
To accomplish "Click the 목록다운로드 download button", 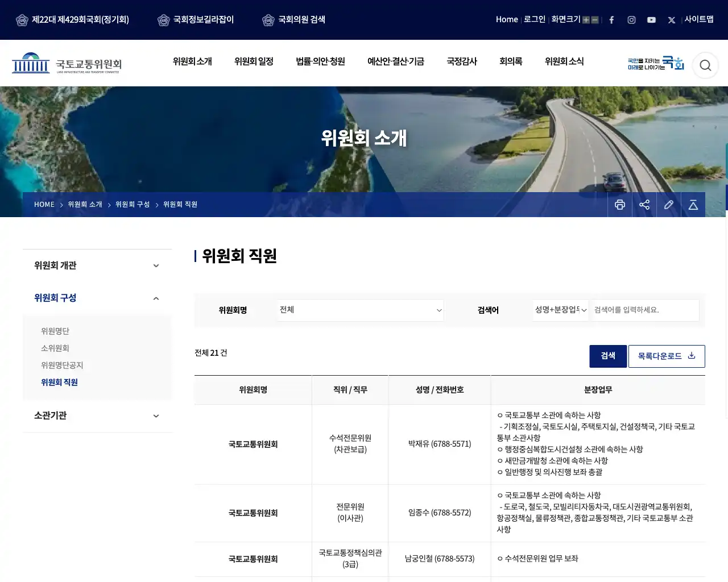I will [667, 356].
